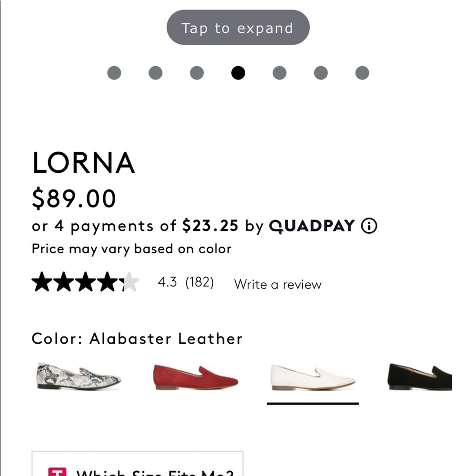Click the active fourth carousel dot
Viewport: 476px width, 476px height.
tap(238, 73)
